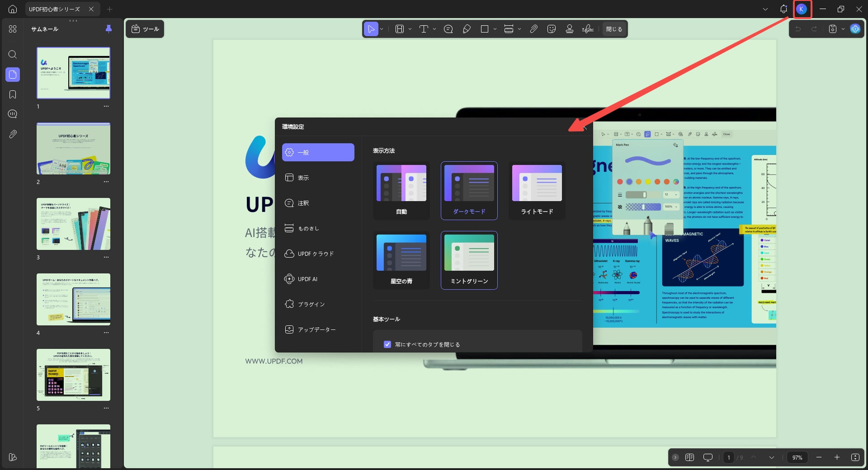The width and height of the screenshot is (868, 470).
Task: Open the search panel icon
Action: [13, 55]
